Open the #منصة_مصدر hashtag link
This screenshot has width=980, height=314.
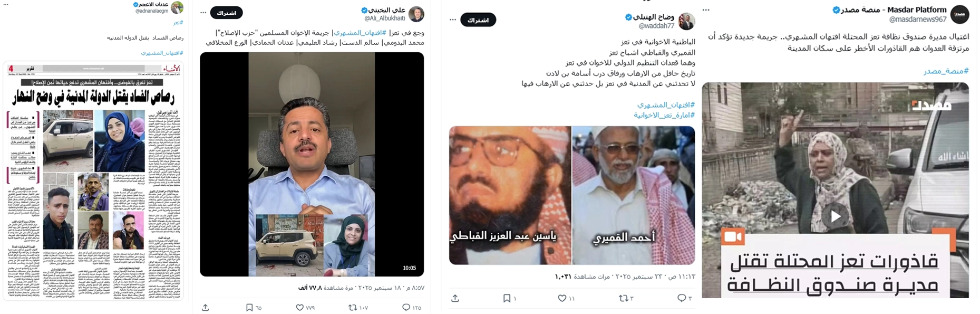946,71
